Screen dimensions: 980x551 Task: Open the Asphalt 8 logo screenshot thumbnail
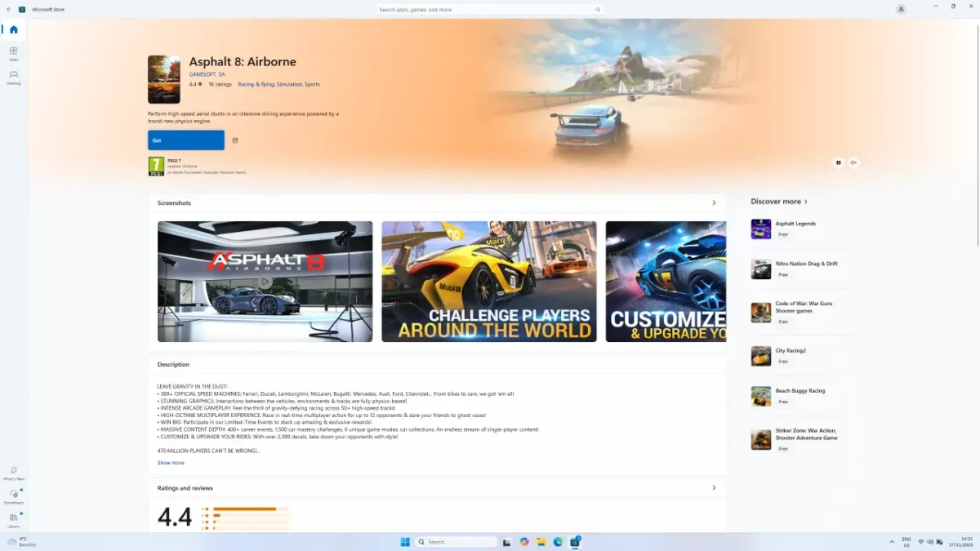click(265, 281)
